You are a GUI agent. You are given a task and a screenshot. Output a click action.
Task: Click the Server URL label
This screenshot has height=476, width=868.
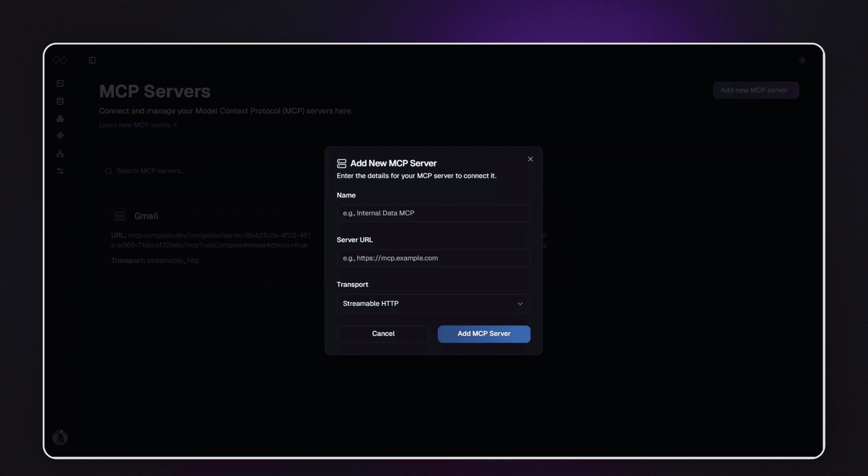click(354, 240)
